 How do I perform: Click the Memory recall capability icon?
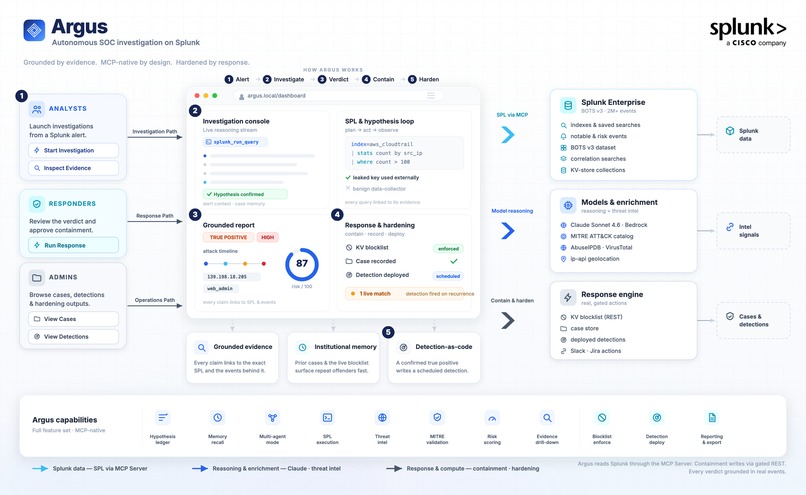coord(217,417)
